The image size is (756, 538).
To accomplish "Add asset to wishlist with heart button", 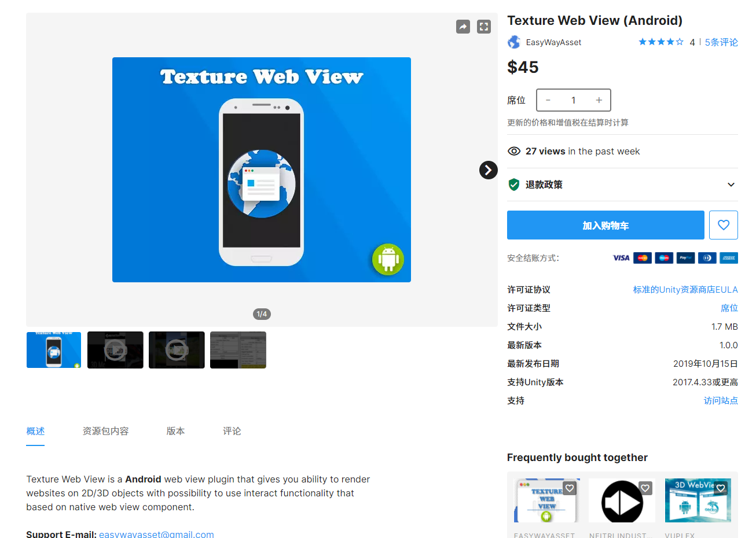I will (724, 225).
